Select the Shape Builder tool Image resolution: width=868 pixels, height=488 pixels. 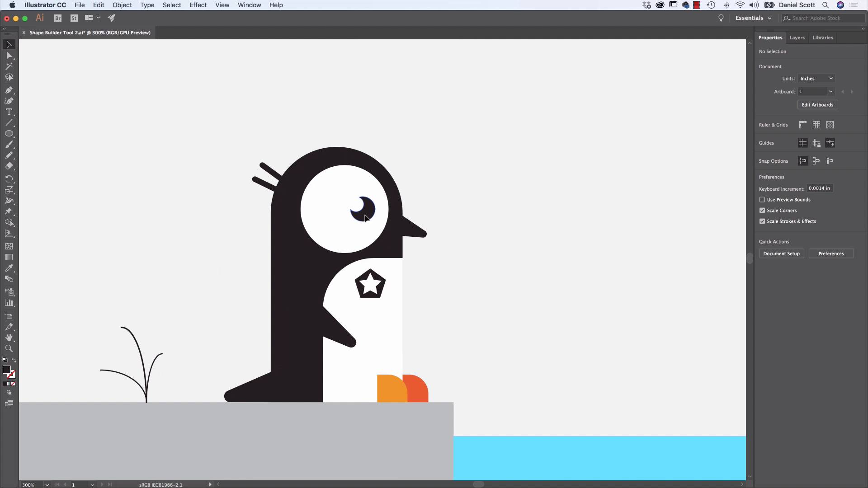pos(9,189)
